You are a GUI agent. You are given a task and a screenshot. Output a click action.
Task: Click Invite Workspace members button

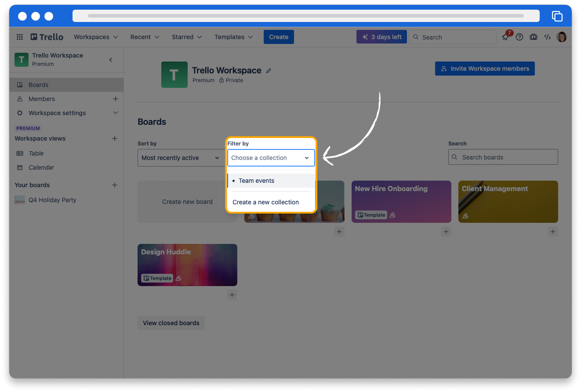(485, 69)
